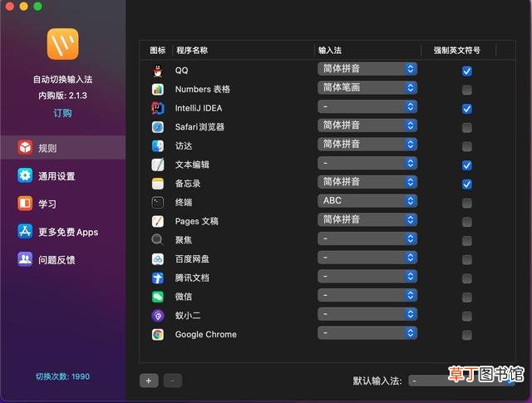The width and height of the screenshot is (532, 403).
Task: Click the Finder icon in 访达 row
Action: click(157, 146)
